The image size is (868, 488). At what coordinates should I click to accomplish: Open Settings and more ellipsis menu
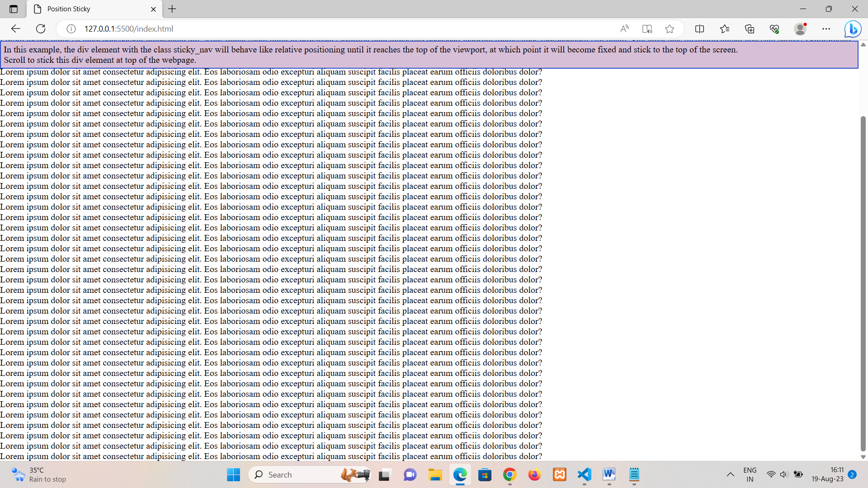point(826,29)
